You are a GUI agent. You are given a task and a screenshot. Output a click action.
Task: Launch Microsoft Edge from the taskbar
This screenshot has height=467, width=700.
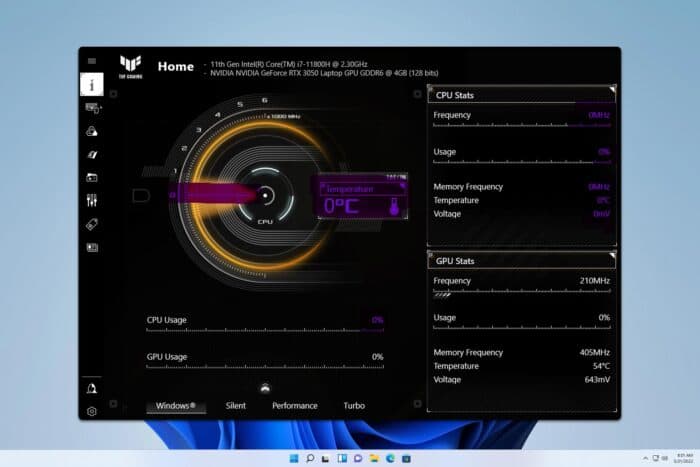point(390,459)
